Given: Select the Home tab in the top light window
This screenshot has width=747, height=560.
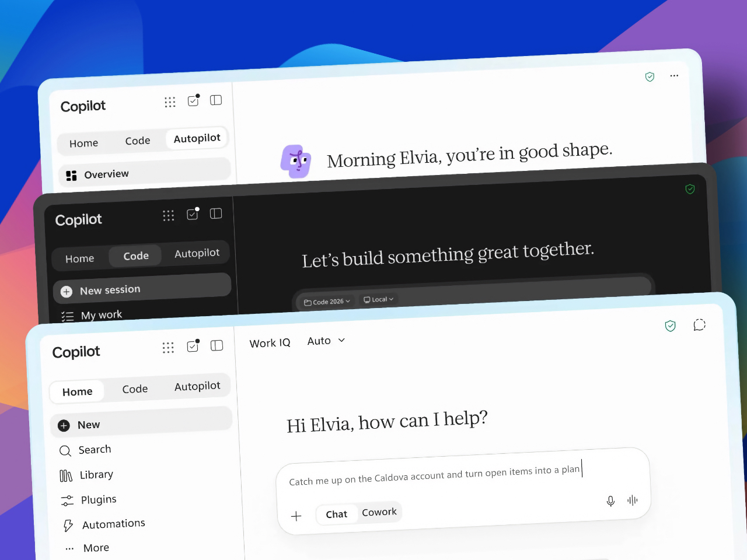Looking at the screenshot, I should [x=84, y=143].
